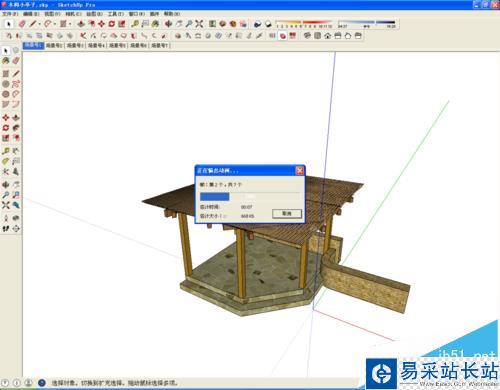Activate the Orbit tool in top toolbar
Screen dimensions: 500x390
(169, 24)
